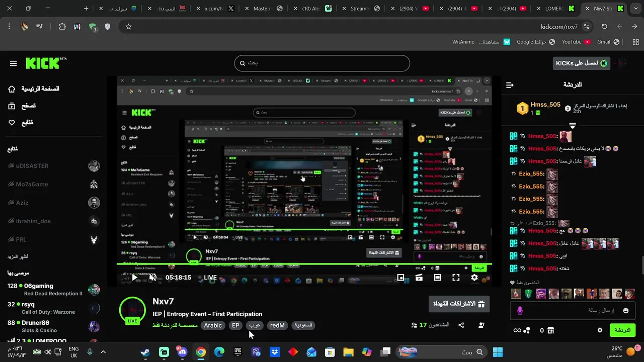Click the green video progress bar

pos(304,264)
